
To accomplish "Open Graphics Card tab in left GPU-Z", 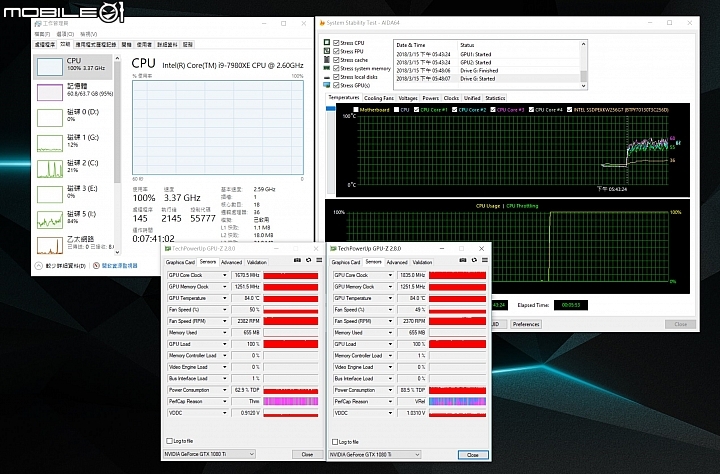I will pos(180,262).
